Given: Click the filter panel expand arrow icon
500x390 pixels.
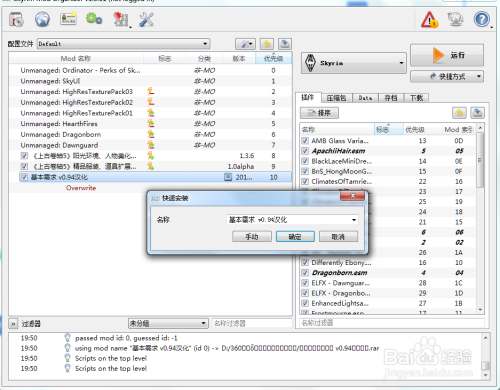Looking at the screenshot, I should pos(13,324).
